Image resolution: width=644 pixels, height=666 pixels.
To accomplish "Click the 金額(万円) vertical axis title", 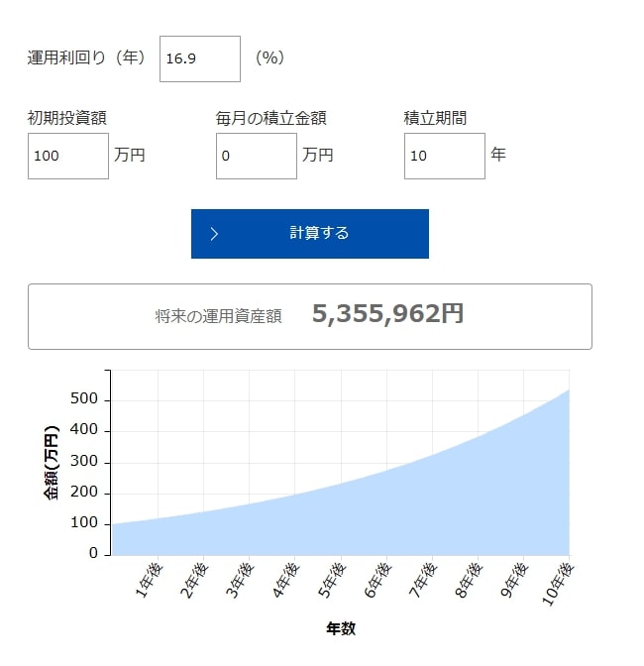I will point(51,462).
